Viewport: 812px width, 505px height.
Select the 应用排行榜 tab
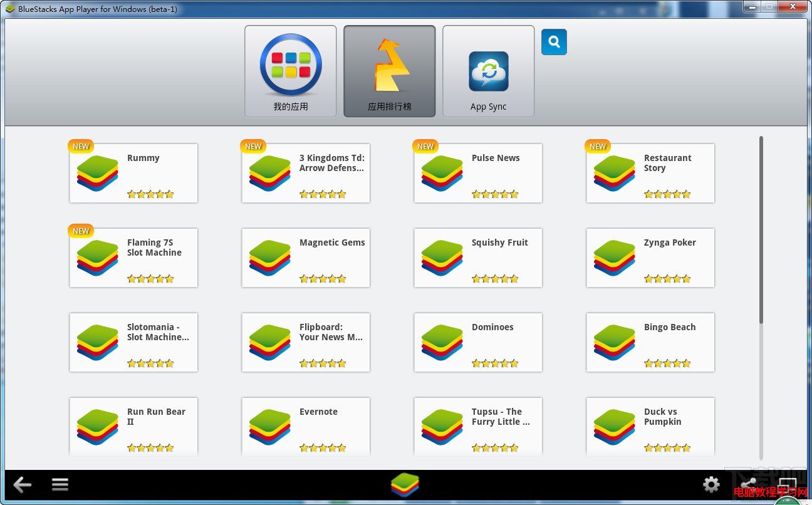(389, 71)
